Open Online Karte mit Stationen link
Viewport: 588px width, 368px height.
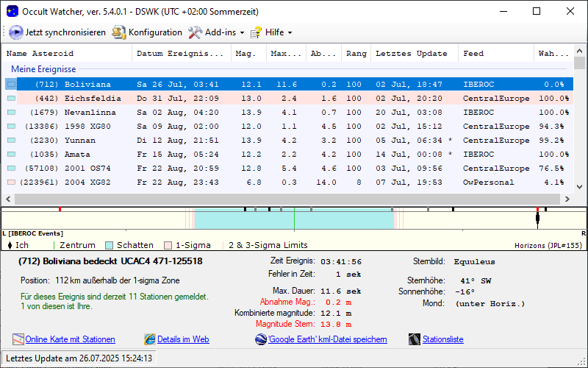point(70,339)
